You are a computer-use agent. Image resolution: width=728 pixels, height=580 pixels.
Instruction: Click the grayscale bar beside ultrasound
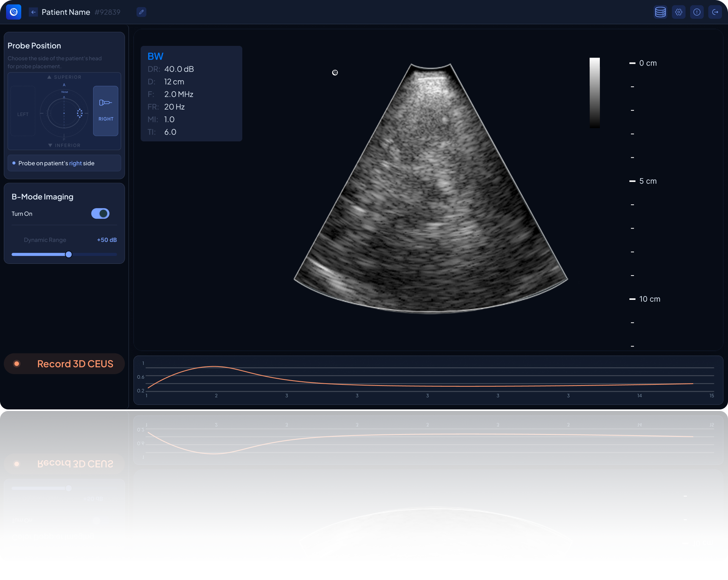coord(595,93)
